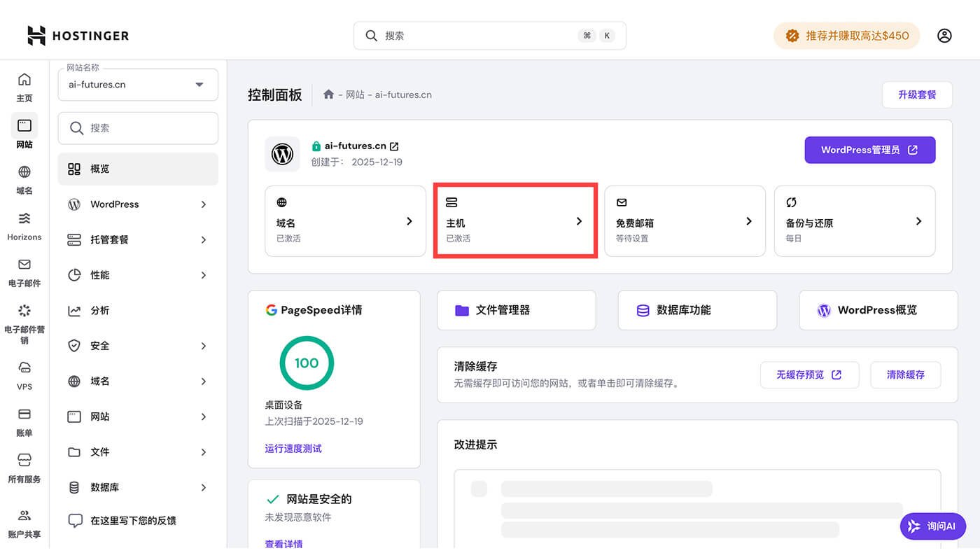Open the highlighted 主机 card
Viewport: 980px width, 560px height.
515,220
